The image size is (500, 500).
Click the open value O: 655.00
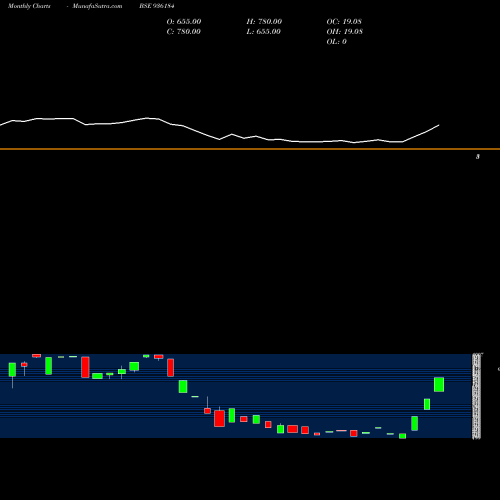tap(184, 21)
